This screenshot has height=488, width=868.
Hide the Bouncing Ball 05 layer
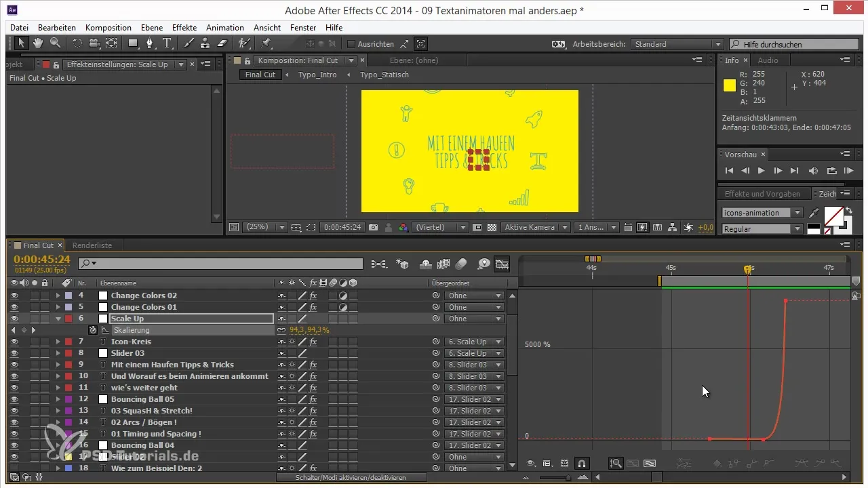[x=15, y=399]
